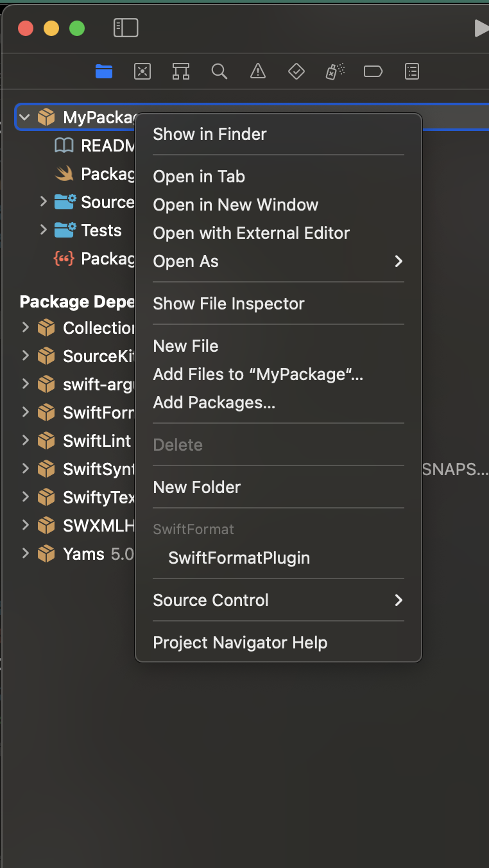Toggle the navigator sidebar visibility
Screen dimensions: 489x868
coord(126,28)
